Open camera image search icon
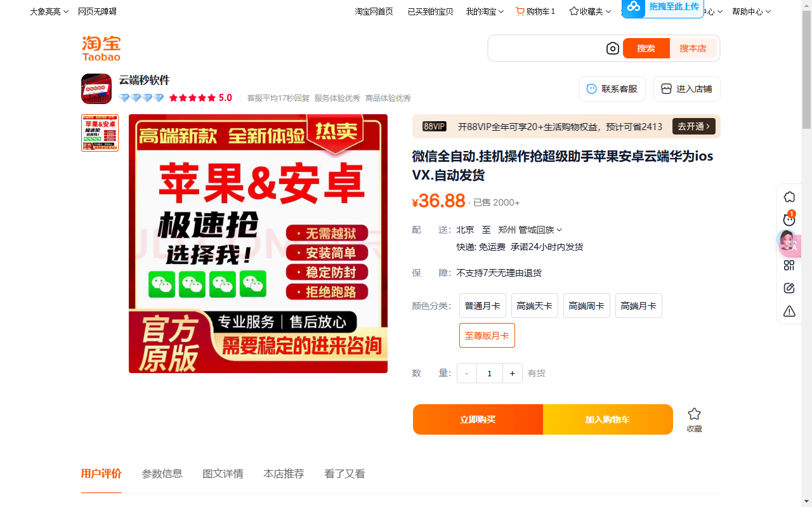The width and height of the screenshot is (812, 507). (612, 48)
